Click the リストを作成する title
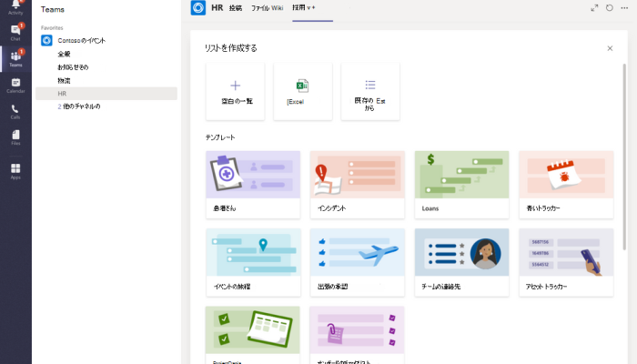This screenshot has width=637, height=364. click(x=231, y=48)
